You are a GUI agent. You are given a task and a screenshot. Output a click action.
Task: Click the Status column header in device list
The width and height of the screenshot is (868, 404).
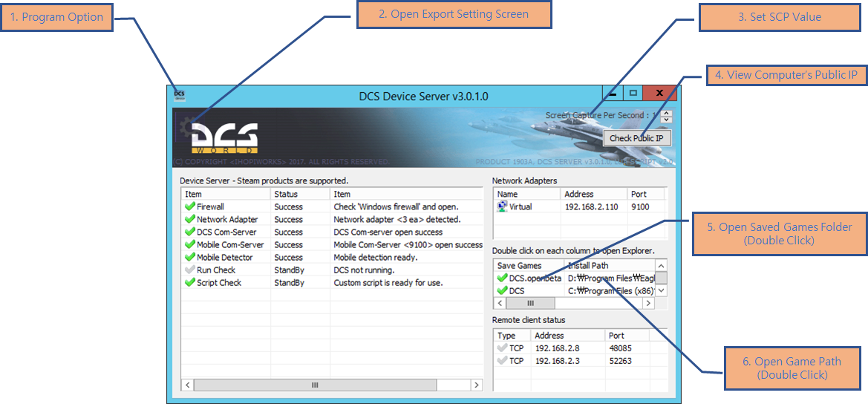(300, 195)
